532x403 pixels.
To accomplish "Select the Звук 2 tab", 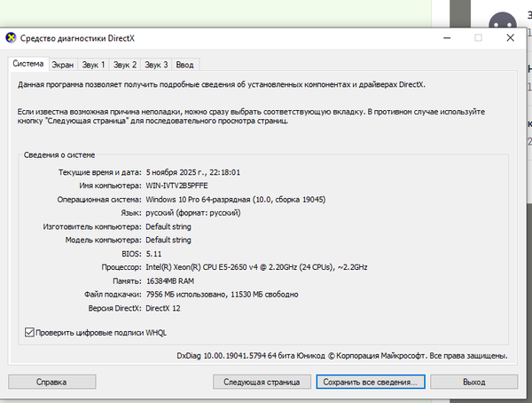I will [x=125, y=65].
